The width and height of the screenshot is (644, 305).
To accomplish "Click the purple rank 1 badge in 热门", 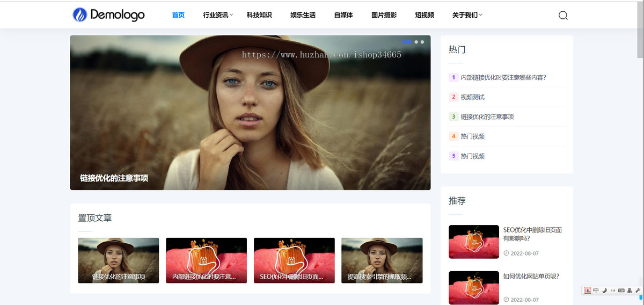I will [x=453, y=77].
